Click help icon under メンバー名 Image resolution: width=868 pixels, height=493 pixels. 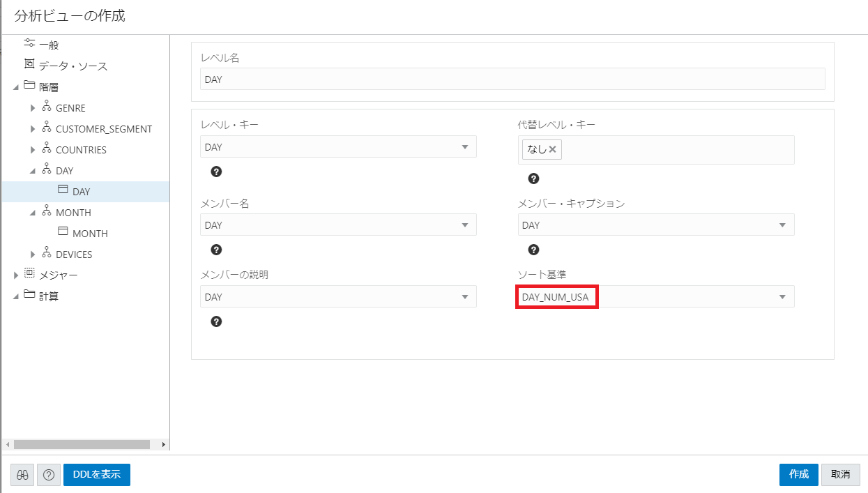(216, 250)
